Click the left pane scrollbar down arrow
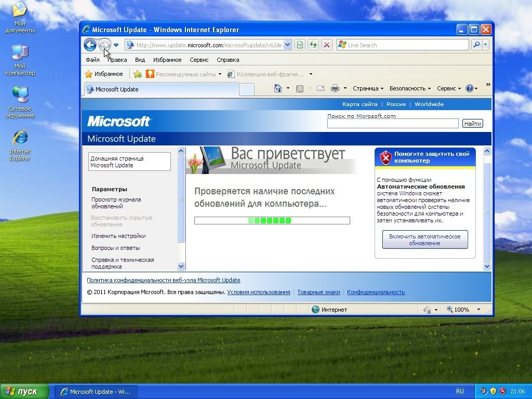The height and width of the screenshot is (399, 532). 181,267
